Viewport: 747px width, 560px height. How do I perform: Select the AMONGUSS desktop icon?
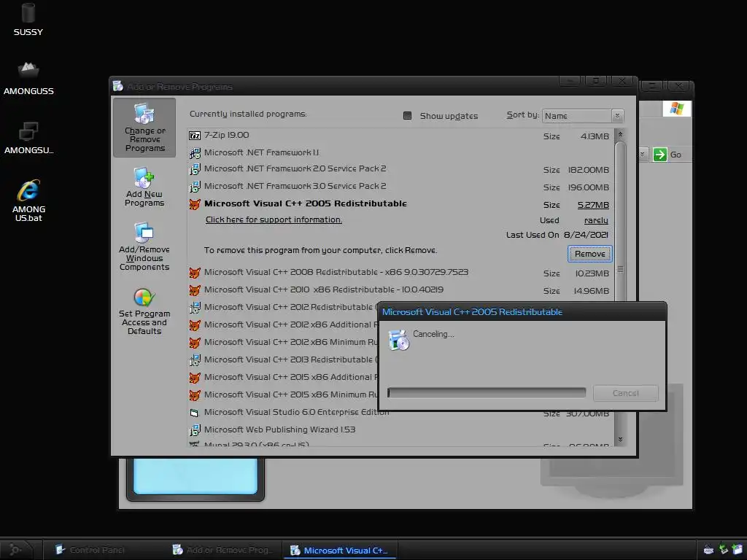tap(28, 78)
